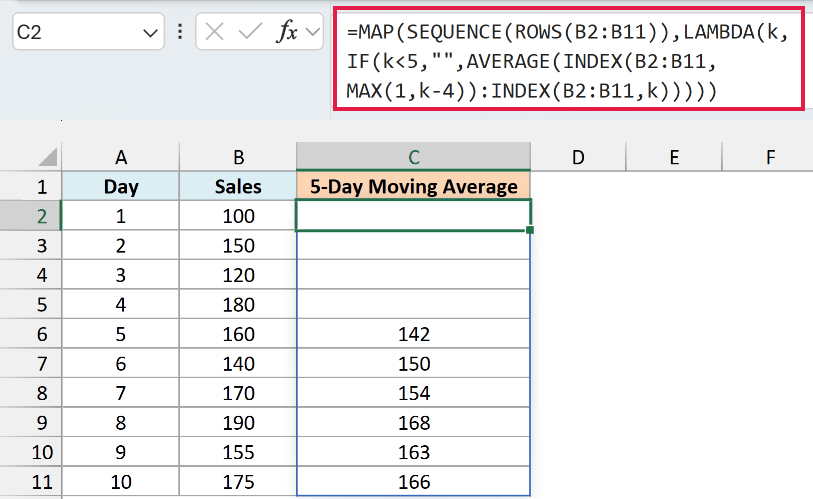Click the Sales cell showing 180
Viewport: 813px width, 499px height.
[x=238, y=304]
